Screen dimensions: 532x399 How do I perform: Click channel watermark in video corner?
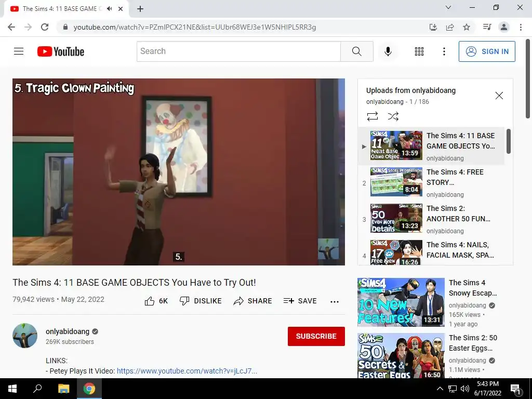328,249
